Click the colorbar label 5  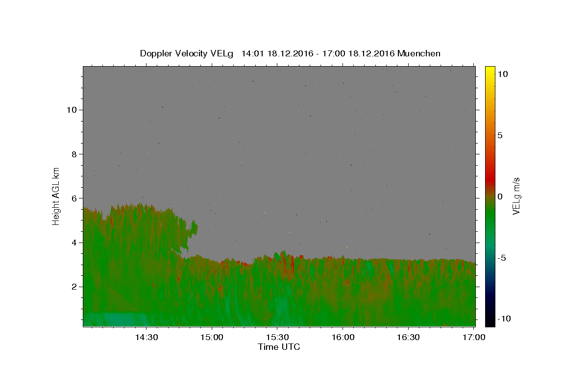pyautogui.click(x=500, y=135)
